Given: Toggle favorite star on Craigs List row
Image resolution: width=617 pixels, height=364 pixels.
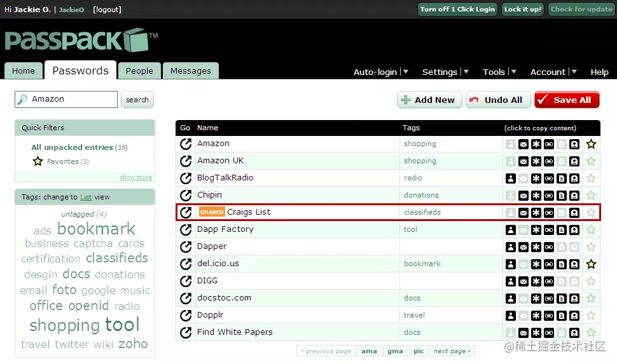Looking at the screenshot, I should [x=591, y=213].
